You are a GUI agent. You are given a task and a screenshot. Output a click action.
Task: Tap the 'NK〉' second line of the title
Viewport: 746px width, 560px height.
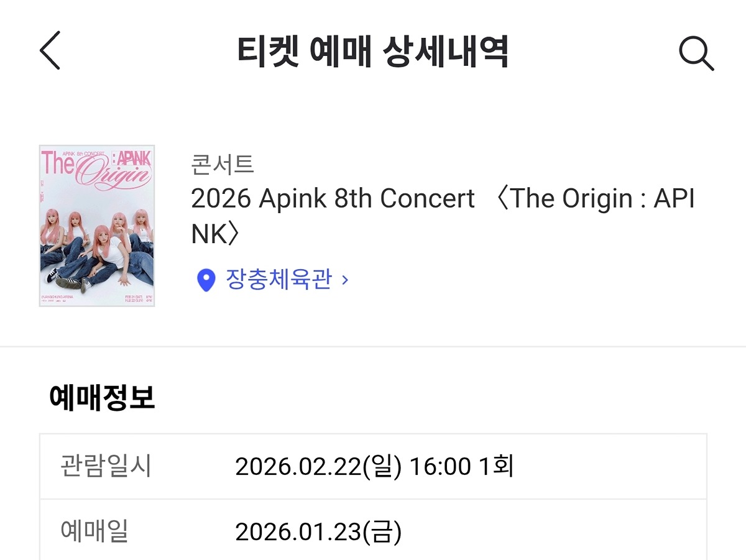coord(214,233)
